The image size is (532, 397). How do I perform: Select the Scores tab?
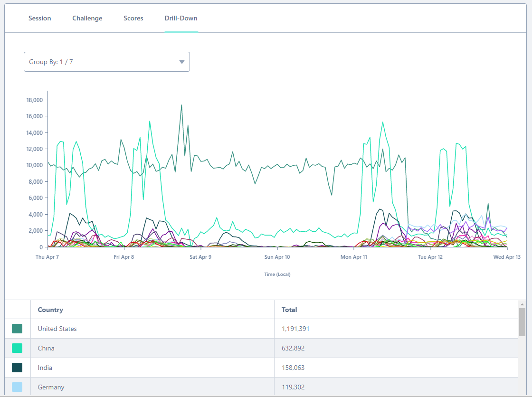pos(133,18)
